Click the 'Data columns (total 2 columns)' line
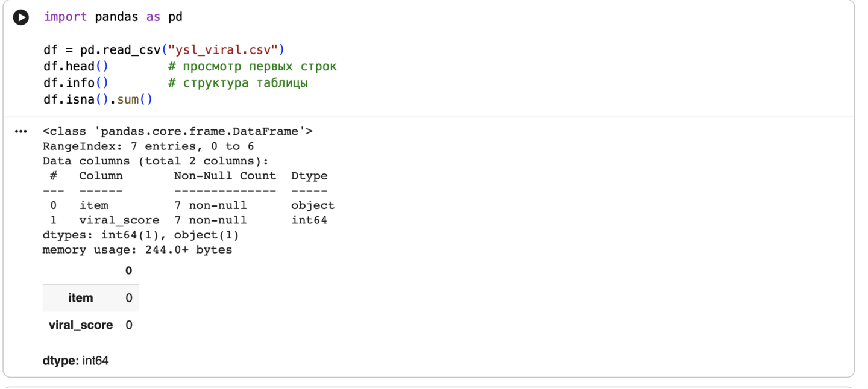This screenshot has height=389, width=868. pos(155,161)
